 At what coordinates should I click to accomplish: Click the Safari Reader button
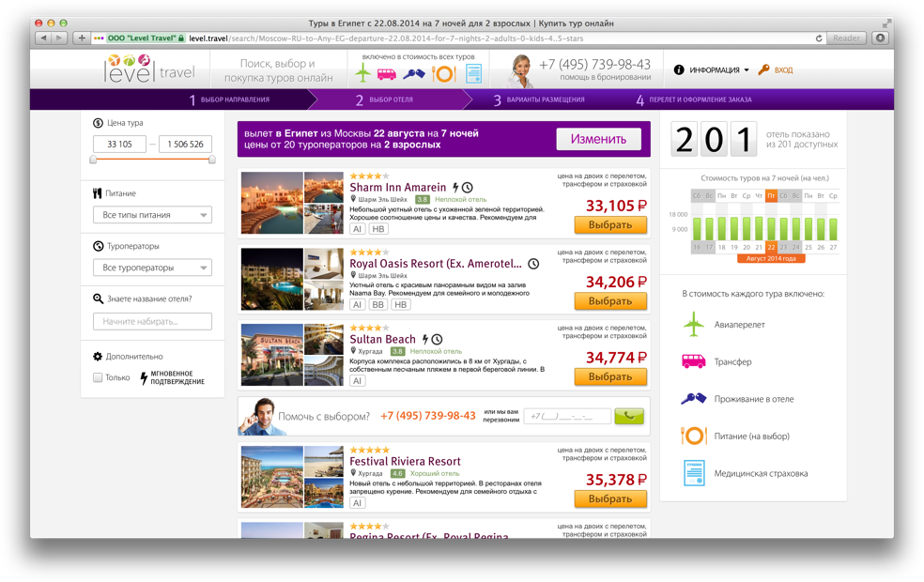click(x=846, y=38)
